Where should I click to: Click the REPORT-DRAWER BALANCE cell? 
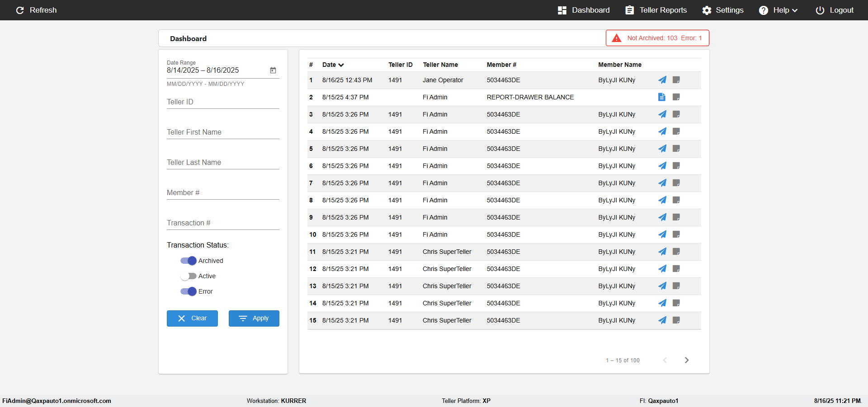(x=530, y=97)
